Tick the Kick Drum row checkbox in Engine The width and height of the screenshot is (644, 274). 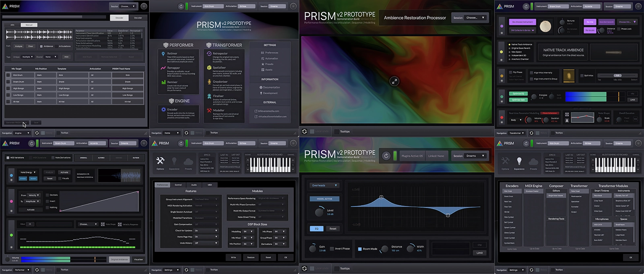click(x=8, y=75)
